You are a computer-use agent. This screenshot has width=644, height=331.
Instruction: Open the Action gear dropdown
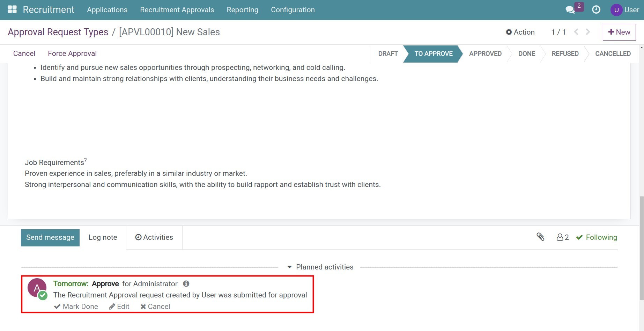[x=520, y=32]
